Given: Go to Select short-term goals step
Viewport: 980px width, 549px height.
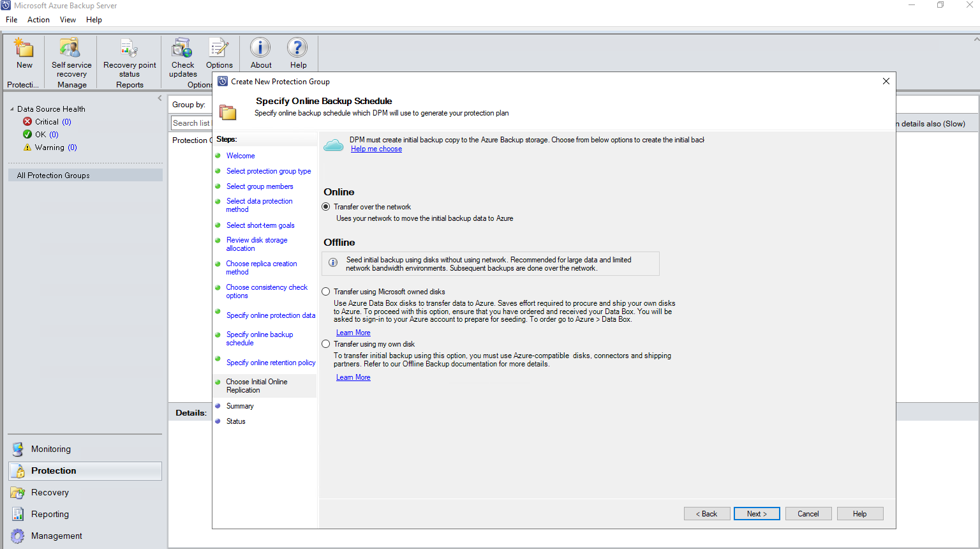Looking at the screenshot, I should [x=260, y=225].
